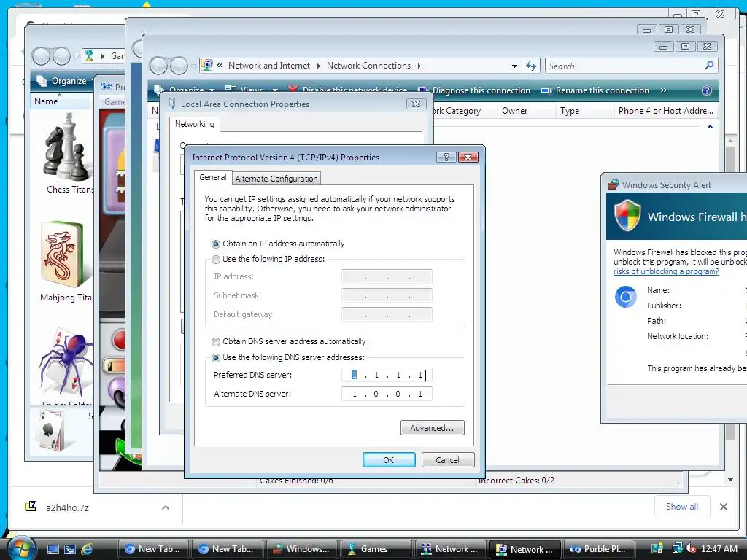Switch to Windows Security Alert taskbar button
Image resolution: width=747 pixels, height=560 pixels.
[x=301, y=549]
